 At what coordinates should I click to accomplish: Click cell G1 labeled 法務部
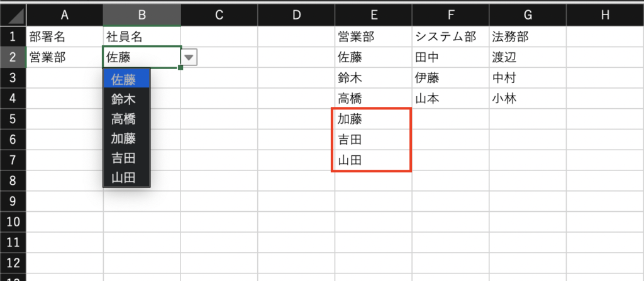coord(528,37)
